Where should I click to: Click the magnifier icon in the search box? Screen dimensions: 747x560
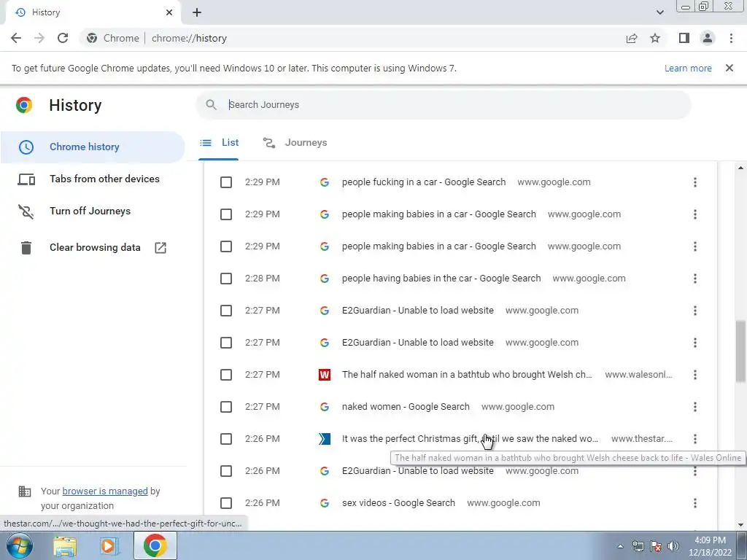tap(211, 105)
